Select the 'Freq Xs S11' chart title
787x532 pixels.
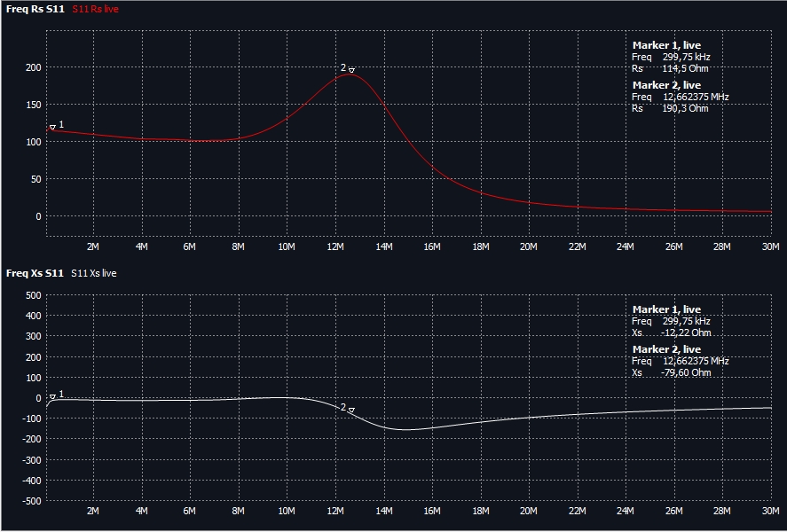pos(35,273)
